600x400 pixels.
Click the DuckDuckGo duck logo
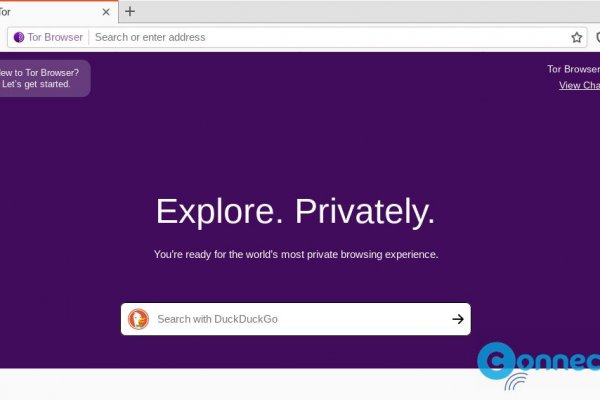point(138,319)
